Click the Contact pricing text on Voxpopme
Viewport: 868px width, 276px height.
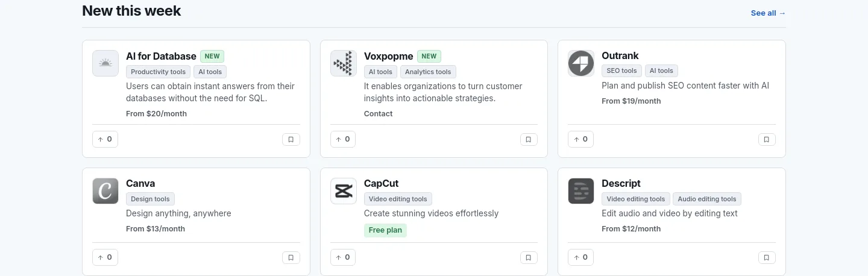click(379, 114)
